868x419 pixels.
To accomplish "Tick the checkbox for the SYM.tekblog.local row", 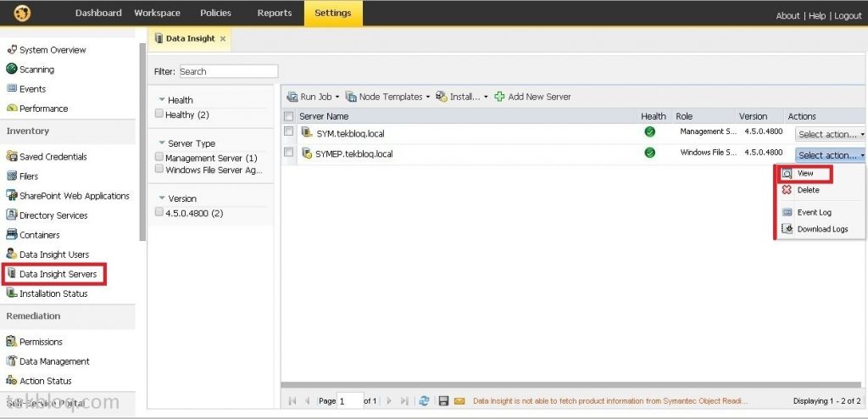I will click(288, 131).
